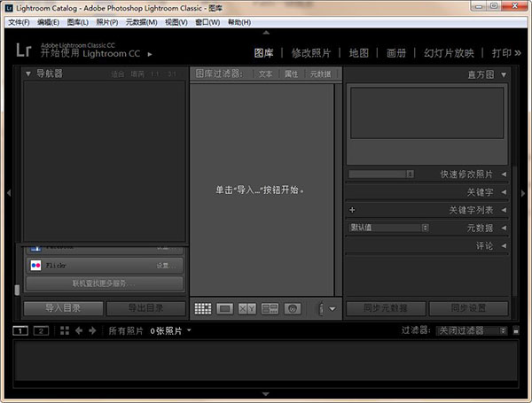Viewport: 532px width, 403px height.
Task: Switch to Loupe view in toolbar
Action: point(225,309)
